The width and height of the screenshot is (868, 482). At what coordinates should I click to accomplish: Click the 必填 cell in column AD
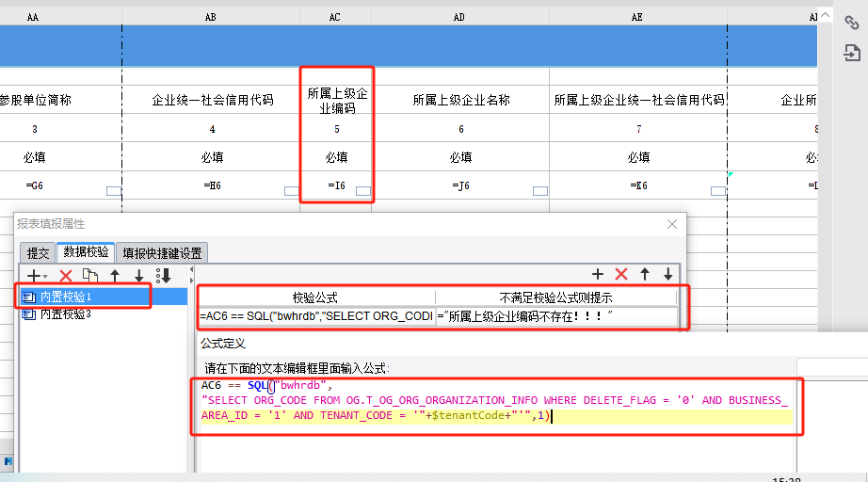pos(460,157)
